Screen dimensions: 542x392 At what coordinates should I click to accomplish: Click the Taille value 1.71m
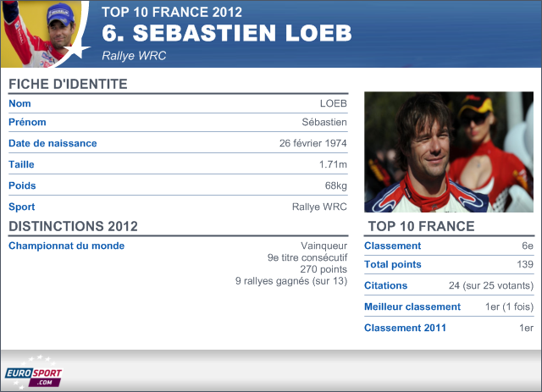click(x=333, y=164)
